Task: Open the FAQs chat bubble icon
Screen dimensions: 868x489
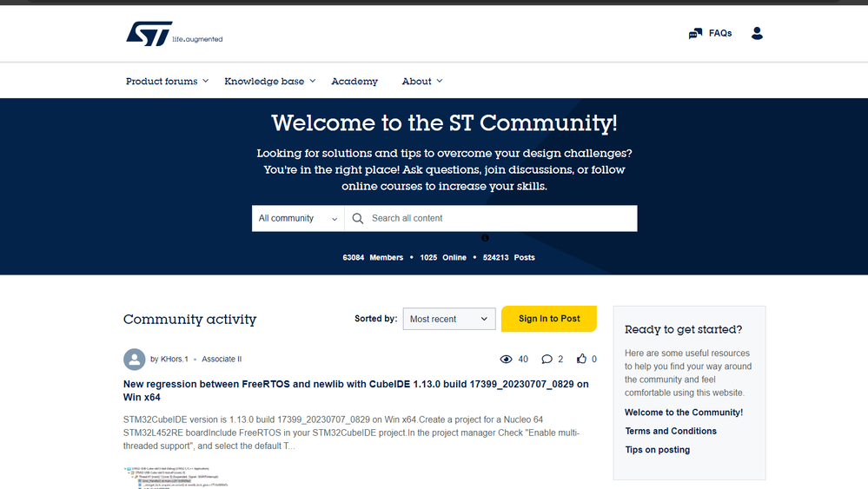Action: [695, 34]
